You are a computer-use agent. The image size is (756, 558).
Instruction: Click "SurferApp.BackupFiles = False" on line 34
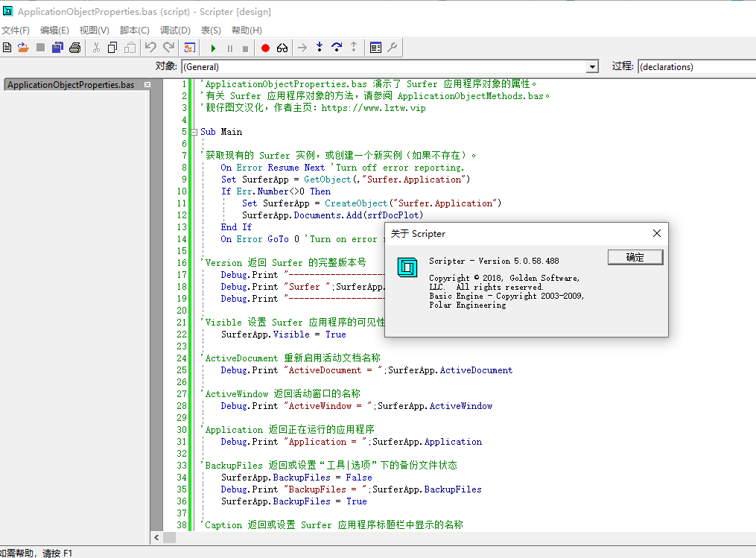(x=296, y=478)
